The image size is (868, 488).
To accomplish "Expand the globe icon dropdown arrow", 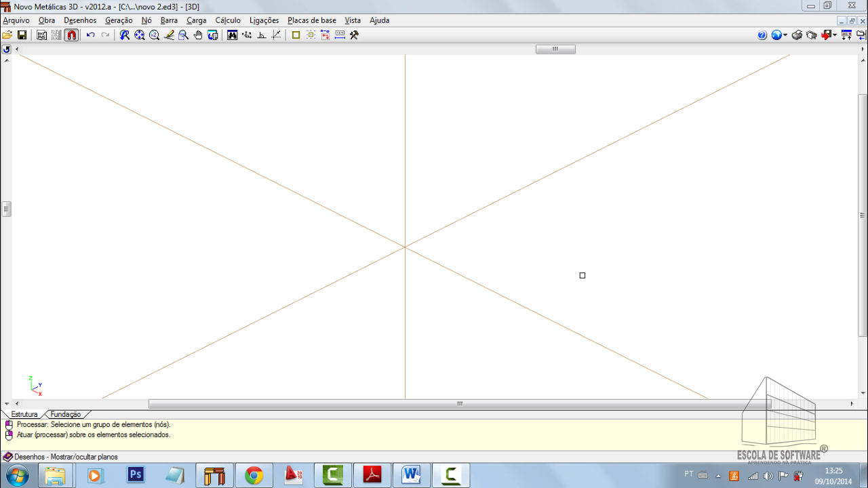I will (x=785, y=35).
